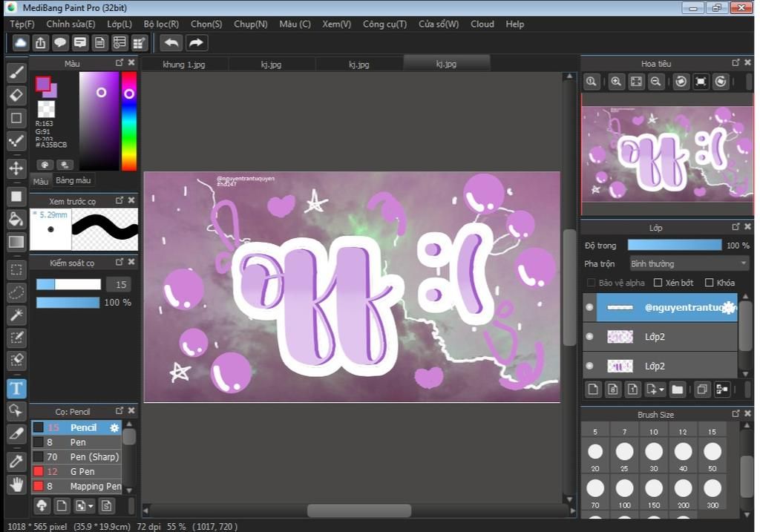
Task: Click the canvas horizontal scrollbar
Action: click(359, 510)
